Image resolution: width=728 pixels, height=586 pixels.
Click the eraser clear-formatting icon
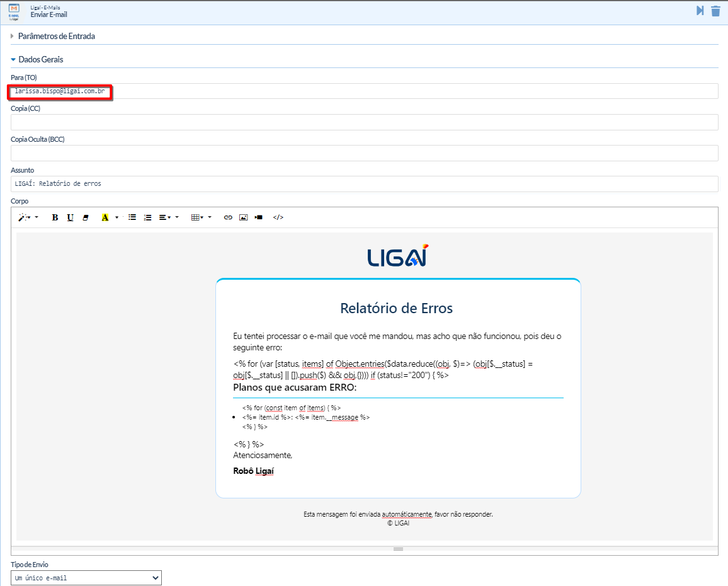click(86, 217)
